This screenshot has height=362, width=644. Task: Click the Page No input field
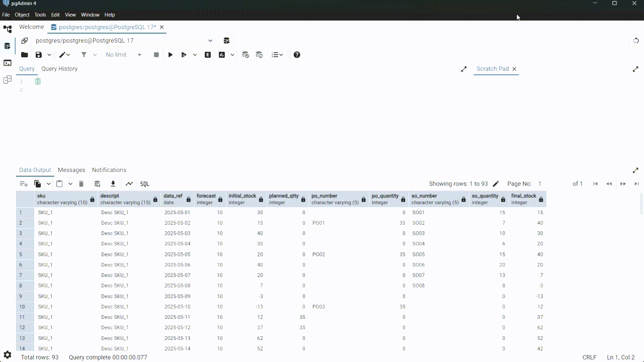pos(552,184)
